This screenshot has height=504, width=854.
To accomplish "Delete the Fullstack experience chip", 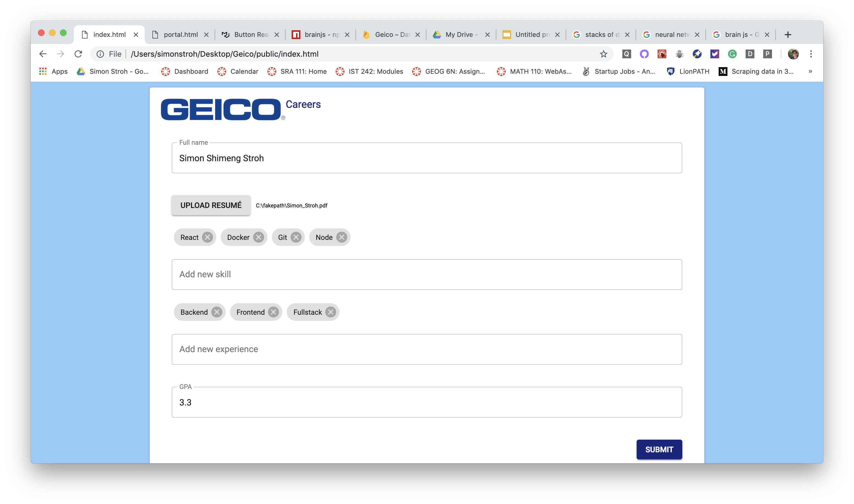I will pos(330,312).
